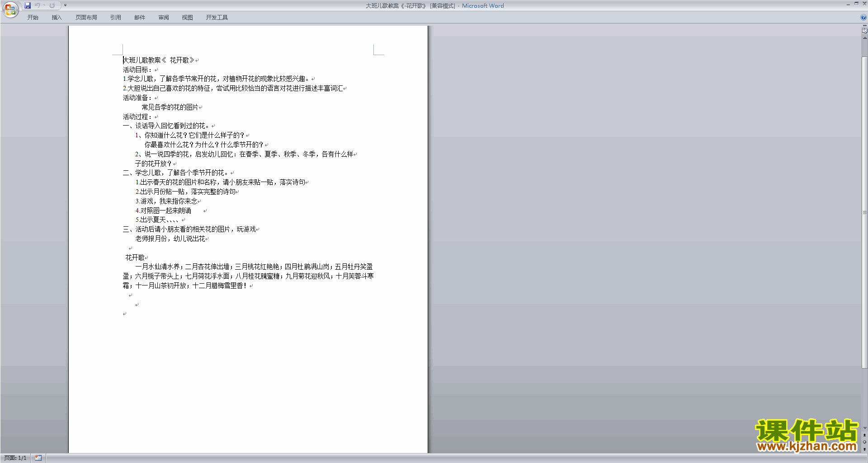Click the Previous Page double-arrow button
The height and width of the screenshot is (463, 868).
[865, 435]
